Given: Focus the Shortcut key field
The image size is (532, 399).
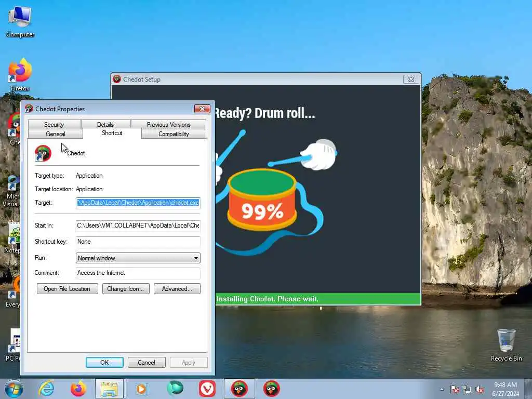Looking at the screenshot, I should click(138, 242).
